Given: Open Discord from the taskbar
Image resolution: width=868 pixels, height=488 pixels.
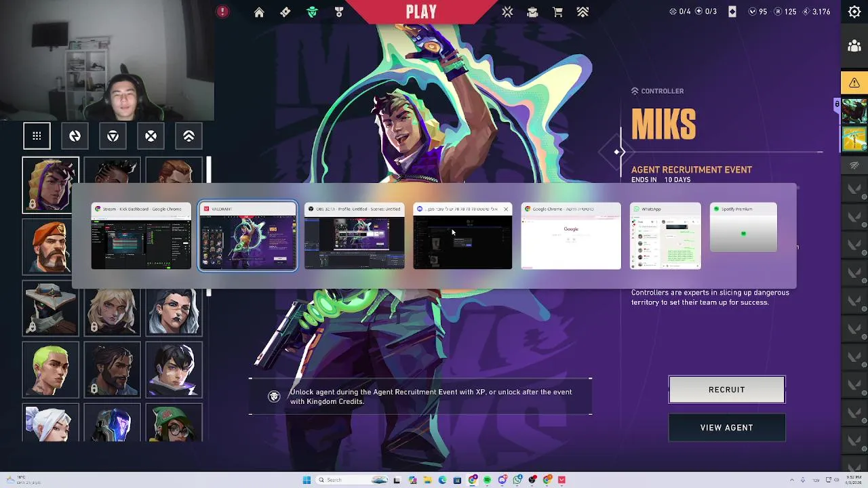Looking at the screenshot, I should tap(502, 480).
